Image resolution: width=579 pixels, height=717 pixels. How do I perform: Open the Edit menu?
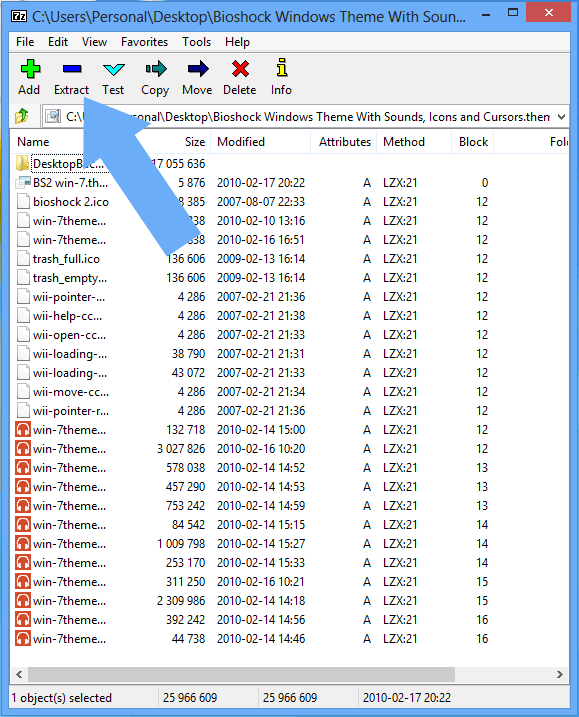(58, 42)
